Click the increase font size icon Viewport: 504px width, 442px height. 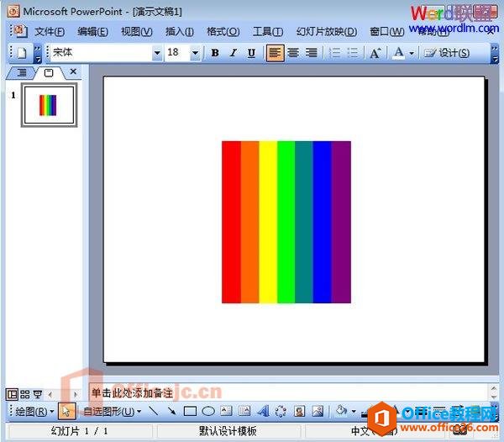[375, 53]
